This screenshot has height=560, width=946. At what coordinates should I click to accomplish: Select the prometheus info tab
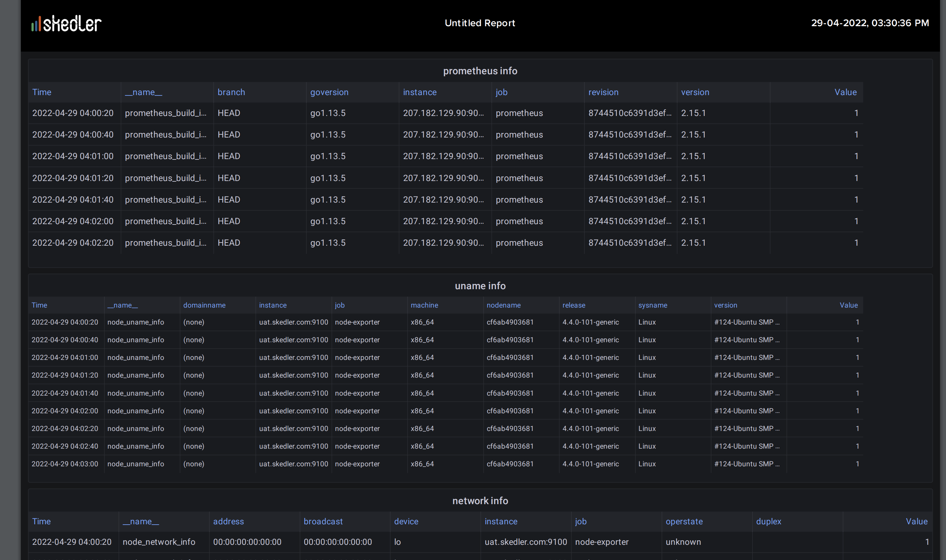pos(480,71)
